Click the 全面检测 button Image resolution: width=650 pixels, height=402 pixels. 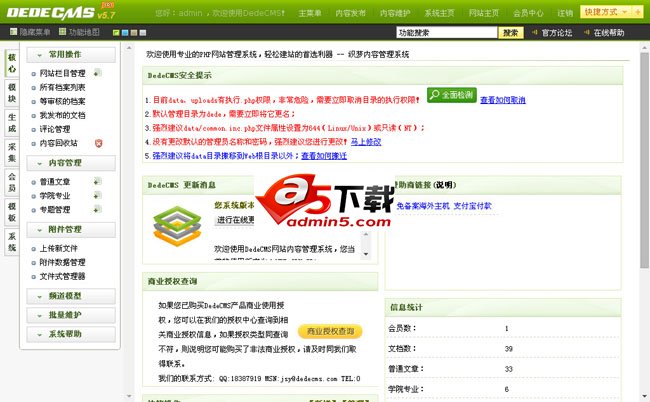coord(452,95)
